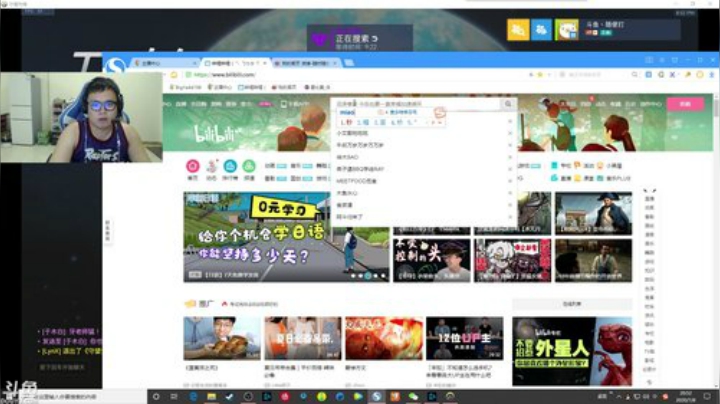Click the pink 投稿 upload button
This screenshot has height=404, width=720.
click(685, 104)
